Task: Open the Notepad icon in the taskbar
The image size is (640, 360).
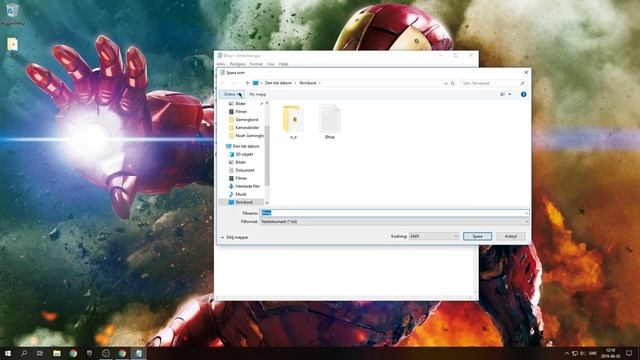Action: pyautogui.click(x=138, y=353)
